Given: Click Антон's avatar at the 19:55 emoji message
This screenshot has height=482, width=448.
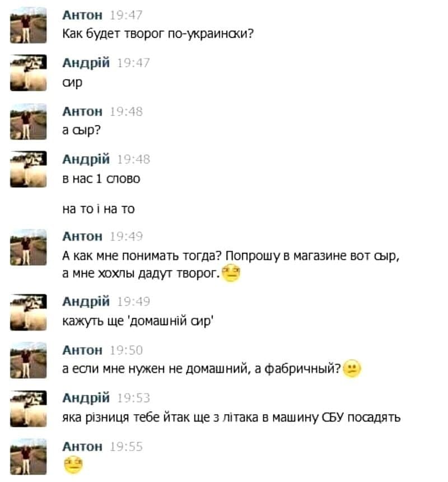Looking at the screenshot, I should tap(28, 456).
